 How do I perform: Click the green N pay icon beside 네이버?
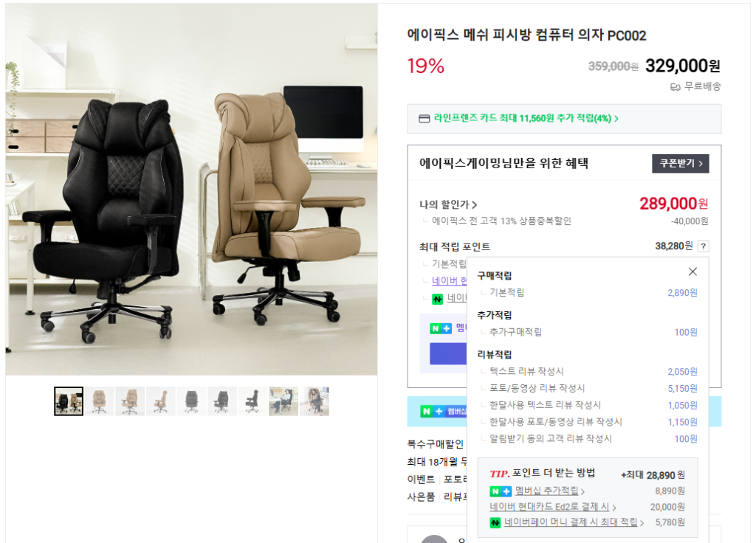click(x=437, y=300)
